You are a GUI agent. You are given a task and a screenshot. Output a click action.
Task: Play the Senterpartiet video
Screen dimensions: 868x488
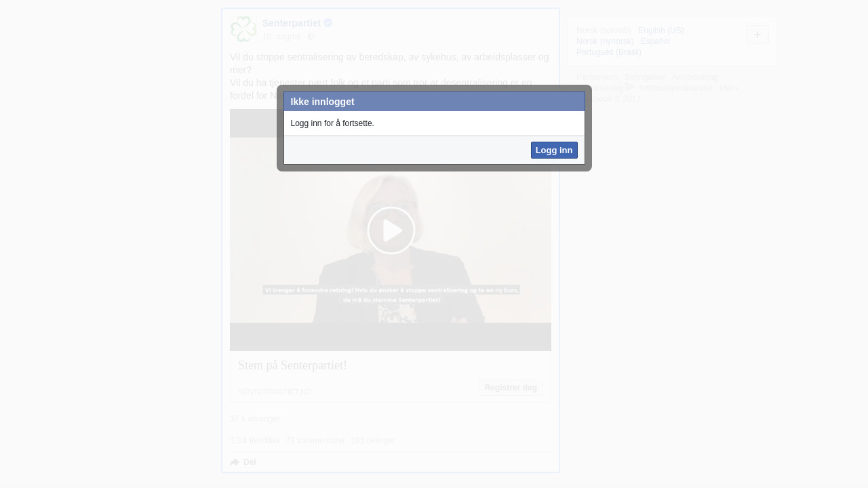[x=391, y=230]
